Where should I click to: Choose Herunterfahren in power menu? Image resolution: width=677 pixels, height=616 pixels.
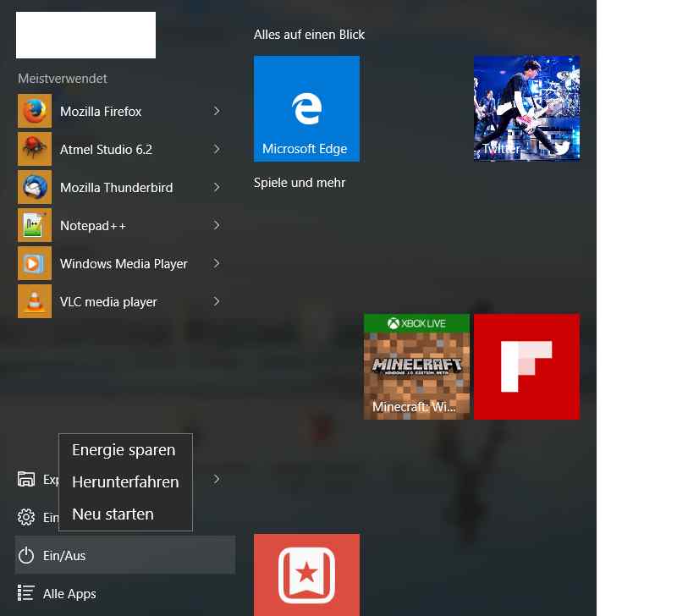point(125,482)
